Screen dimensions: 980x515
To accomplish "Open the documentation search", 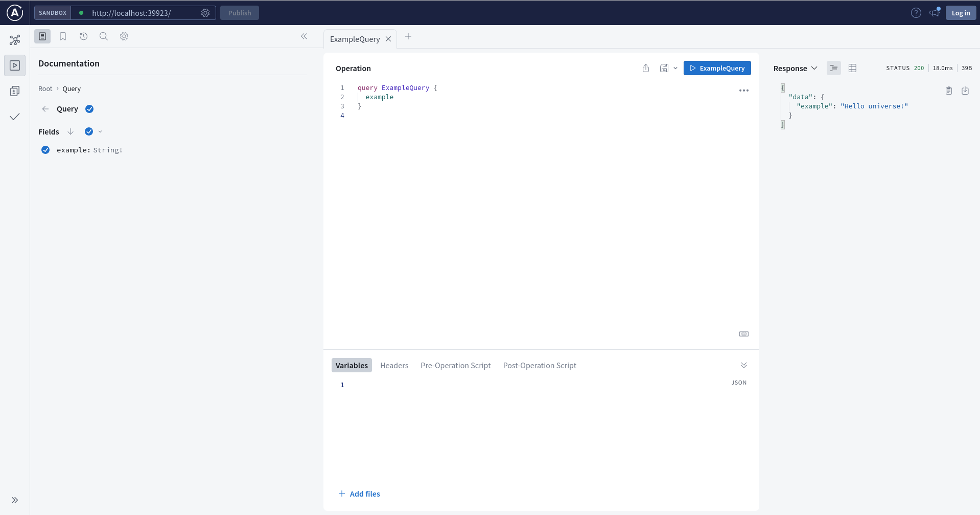I will coord(104,36).
